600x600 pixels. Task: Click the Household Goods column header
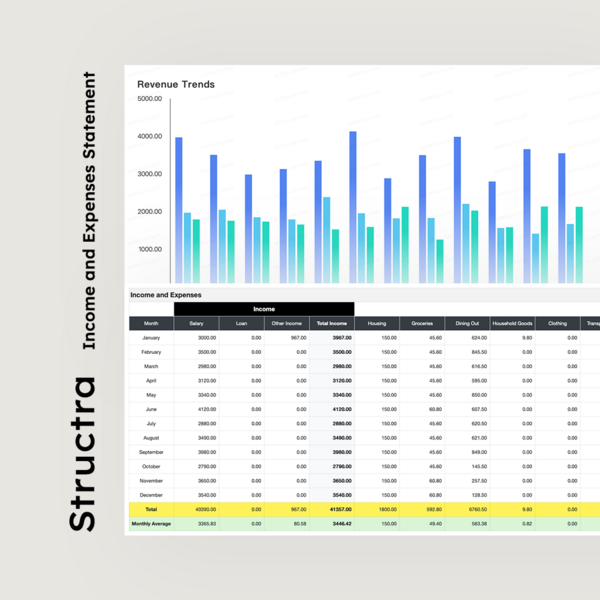(x=512, y=323)
